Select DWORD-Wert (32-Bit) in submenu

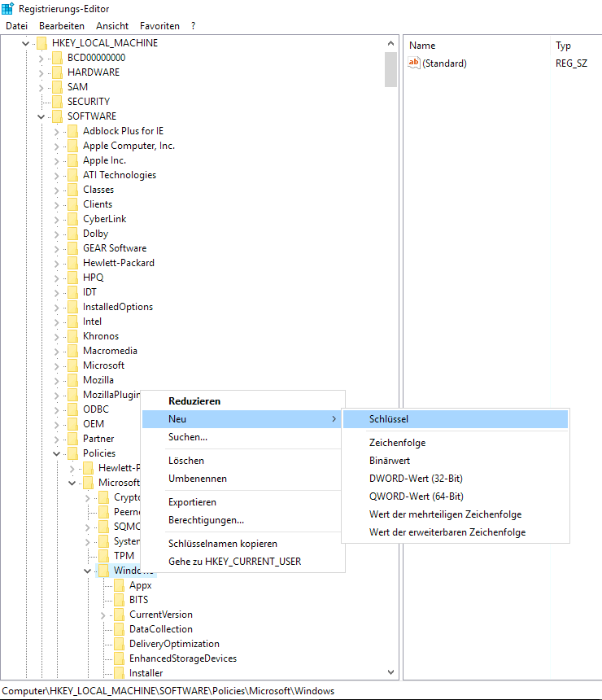tap(416, 479)
